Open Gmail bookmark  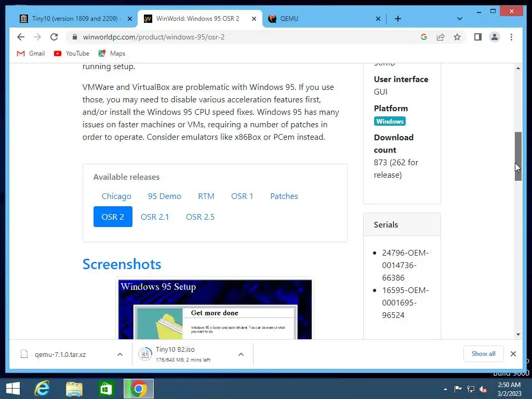coord(31,54)
